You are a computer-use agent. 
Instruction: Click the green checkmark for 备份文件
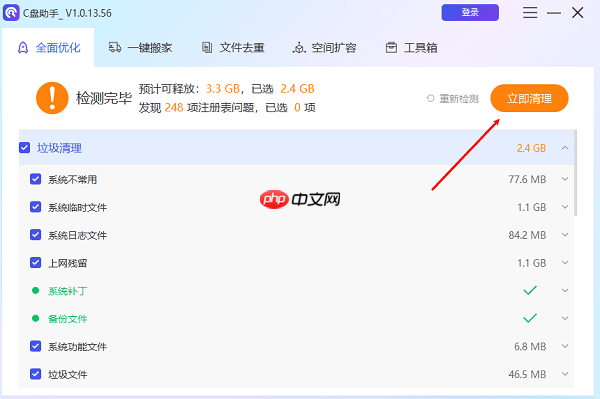click(530, 318)
